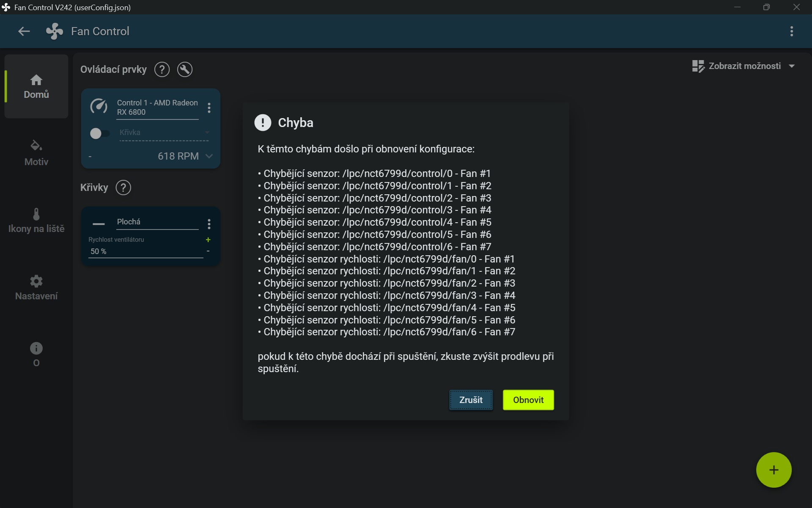Screen dimensions: 812x508
Task: Open options menu of Plochá curve card
Action: click(x=209, y=224)
